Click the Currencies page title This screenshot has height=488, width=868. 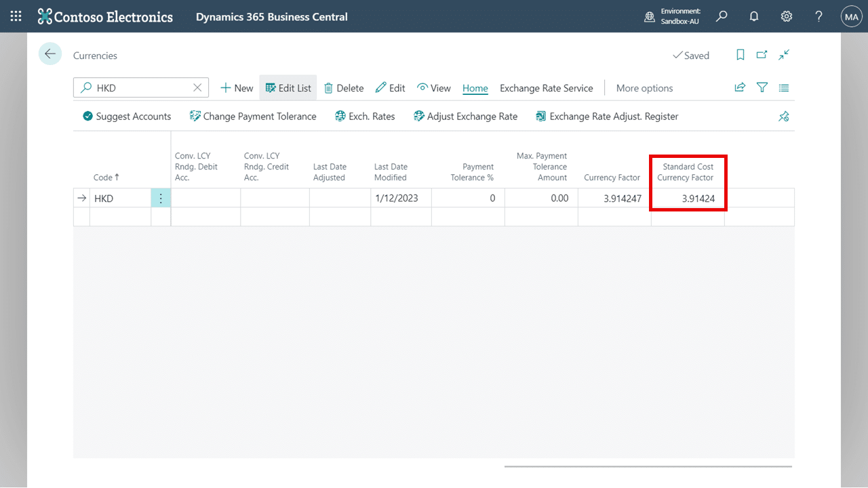tap(95, 56)
